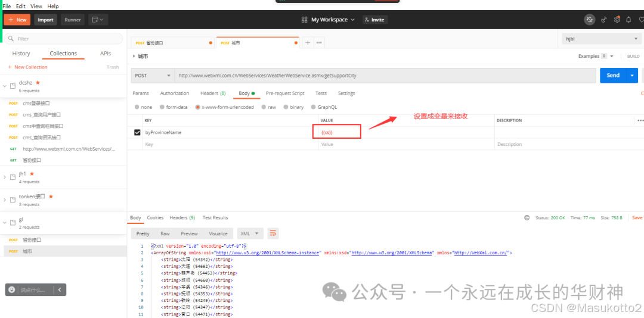Open the request Tests tab
This screenshot has width=644, height=318.
321,93
